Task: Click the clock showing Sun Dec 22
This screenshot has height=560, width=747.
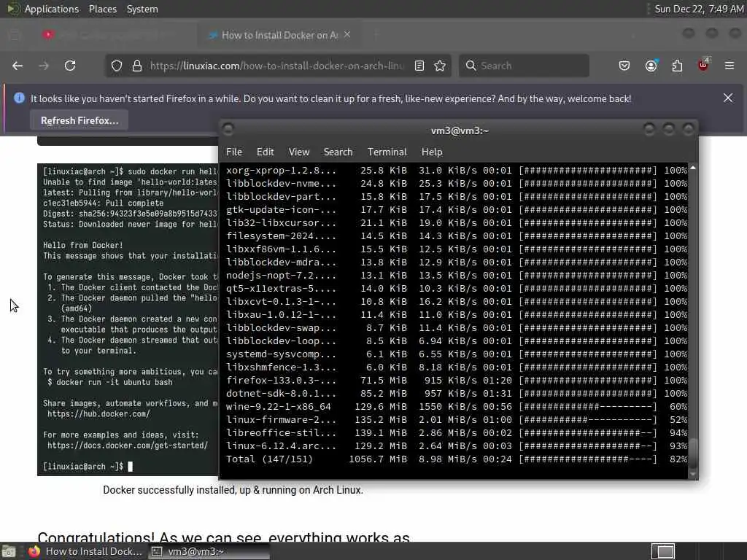Action: (x=698, y=9)
